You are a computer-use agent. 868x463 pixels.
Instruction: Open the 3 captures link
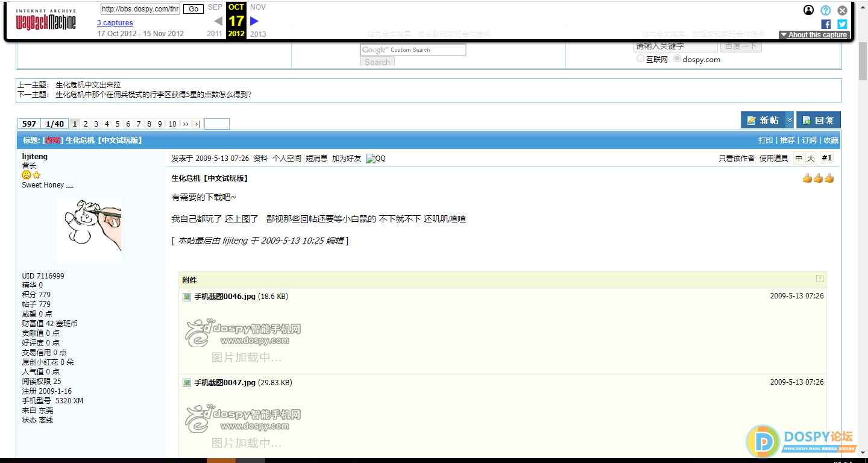coord(115,23)
